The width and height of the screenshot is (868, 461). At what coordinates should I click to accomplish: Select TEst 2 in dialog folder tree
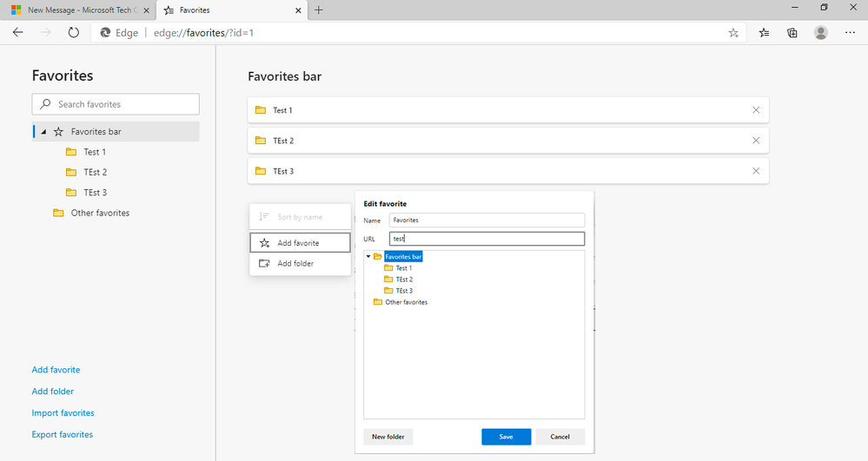pyautogui.click(x=404, y=280)
